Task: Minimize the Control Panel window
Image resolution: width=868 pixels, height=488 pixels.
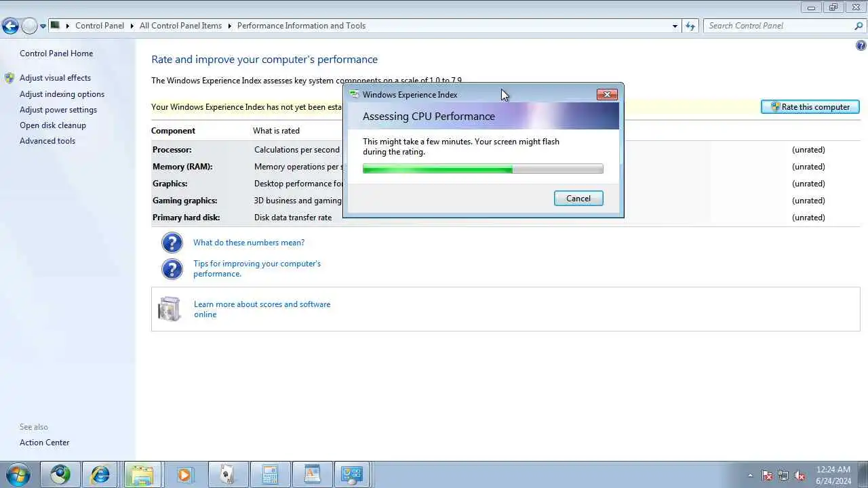Action: pyautogui.click(x=811, y=7)
